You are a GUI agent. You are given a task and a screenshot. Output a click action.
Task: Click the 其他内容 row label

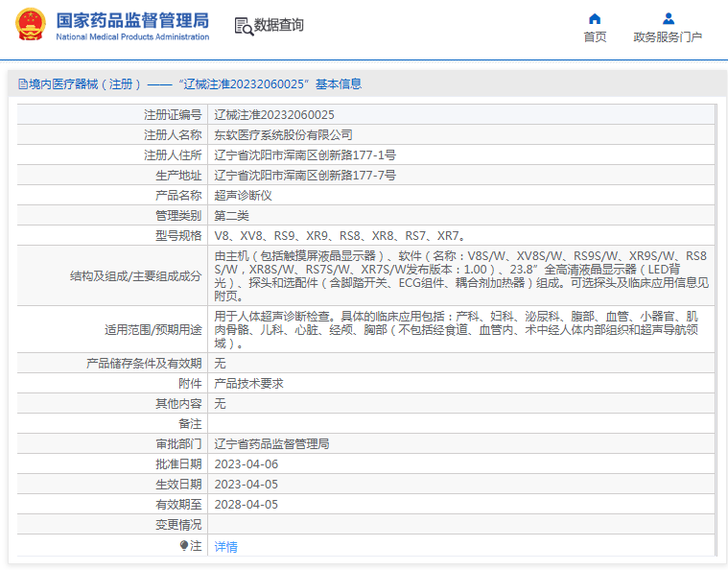pos(178,404)
